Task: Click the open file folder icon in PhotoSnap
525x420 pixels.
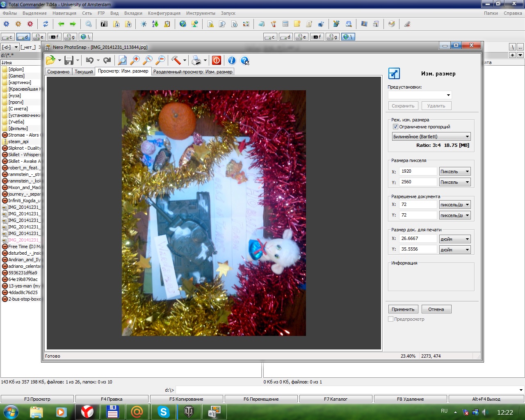Action: (x=50, y=61)
